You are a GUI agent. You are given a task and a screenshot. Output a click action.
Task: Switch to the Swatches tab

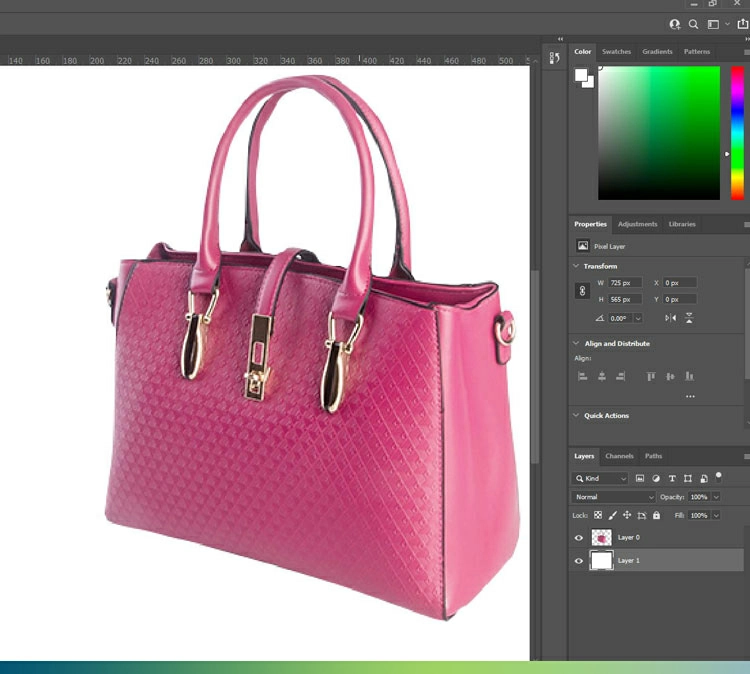(616, 52)
